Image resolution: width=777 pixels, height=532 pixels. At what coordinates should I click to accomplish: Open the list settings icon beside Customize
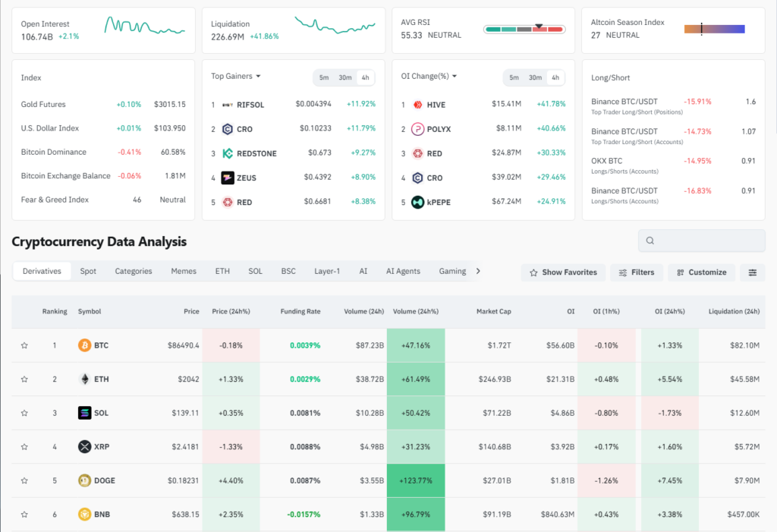click(x=753, y=272)
